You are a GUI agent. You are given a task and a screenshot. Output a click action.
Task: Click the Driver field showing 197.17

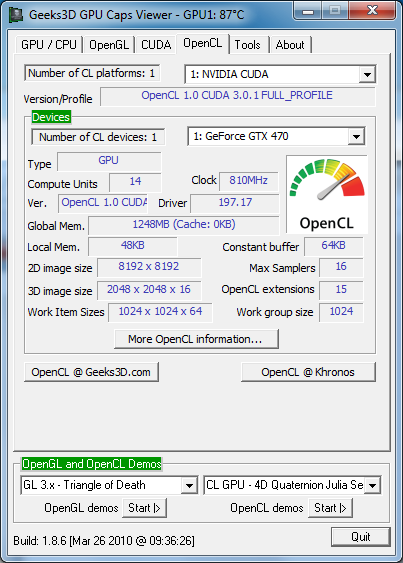point(235,203)
